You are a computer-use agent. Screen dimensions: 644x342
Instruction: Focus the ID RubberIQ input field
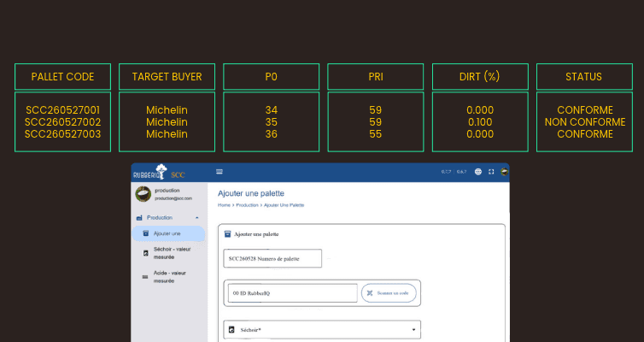292,293
